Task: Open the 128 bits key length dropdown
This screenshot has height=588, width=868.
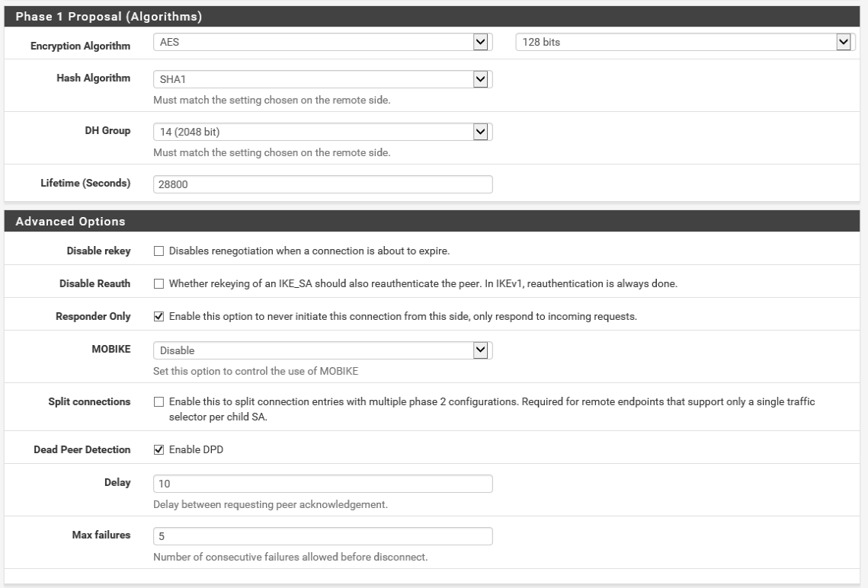Action: (x=683, y=43)
